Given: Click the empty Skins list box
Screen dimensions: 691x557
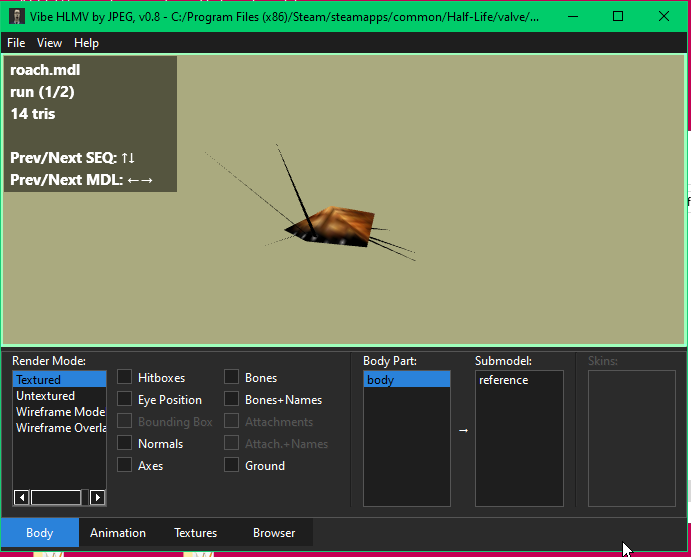Looking at the screenshot, I should click(632, 438).
